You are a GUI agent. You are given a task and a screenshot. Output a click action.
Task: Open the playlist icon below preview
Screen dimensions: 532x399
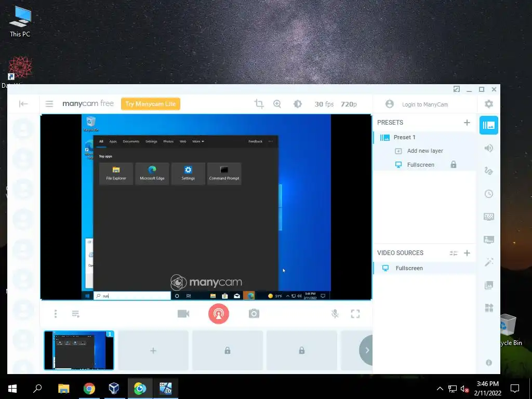click(x=76, y=314)
